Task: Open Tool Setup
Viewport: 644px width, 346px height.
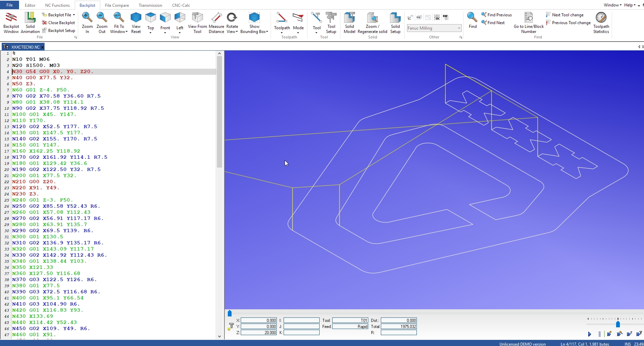Action: click(331, 23)
